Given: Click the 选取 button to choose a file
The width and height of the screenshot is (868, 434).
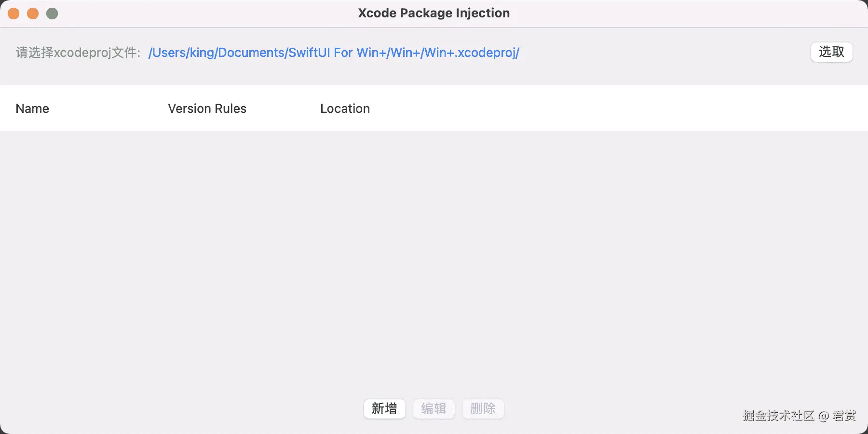Looking at the screenshot, I should tap(831, 52).
